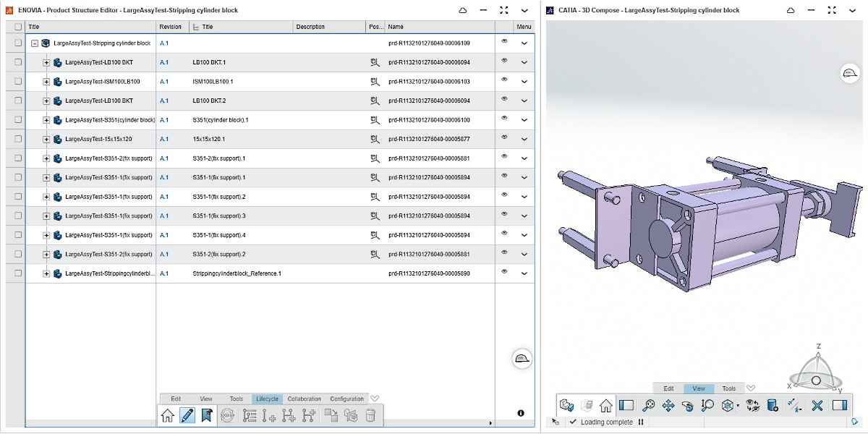Collapse the LargeAssyTest-Stripping cylinder block root node
The height and width of the screenshot is (434, 868).
point(35,43)
